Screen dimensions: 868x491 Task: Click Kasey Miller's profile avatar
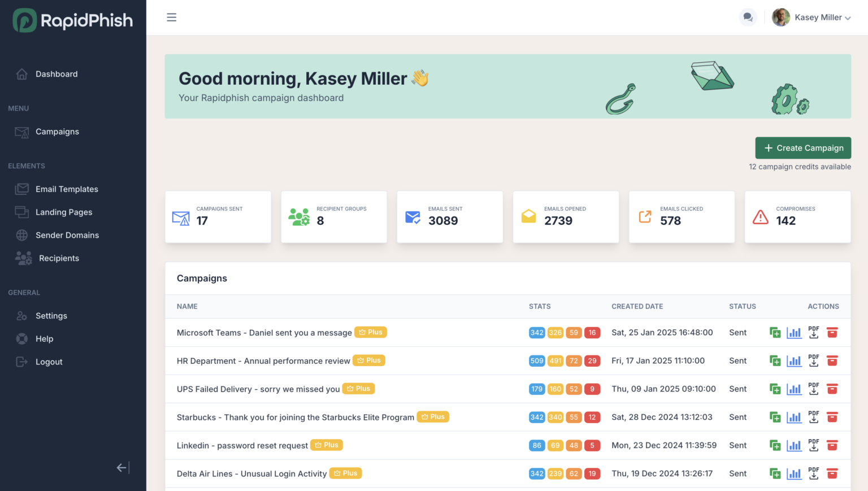(780, 17)
